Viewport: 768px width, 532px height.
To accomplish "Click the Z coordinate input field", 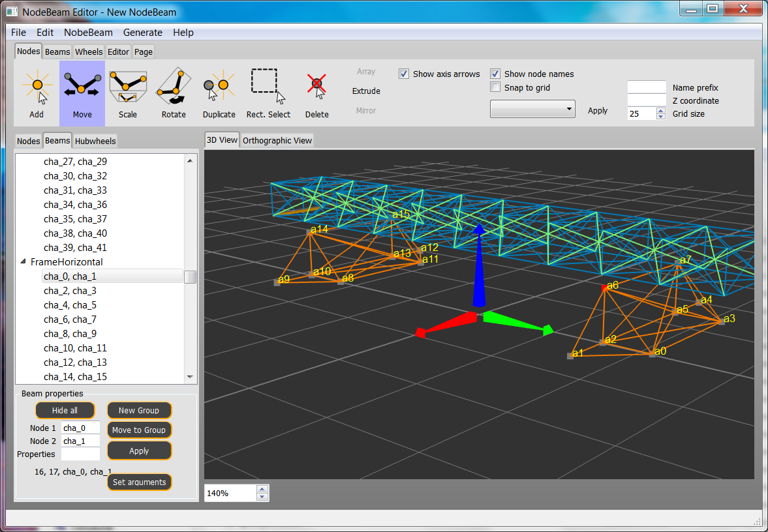I will 647,100.
